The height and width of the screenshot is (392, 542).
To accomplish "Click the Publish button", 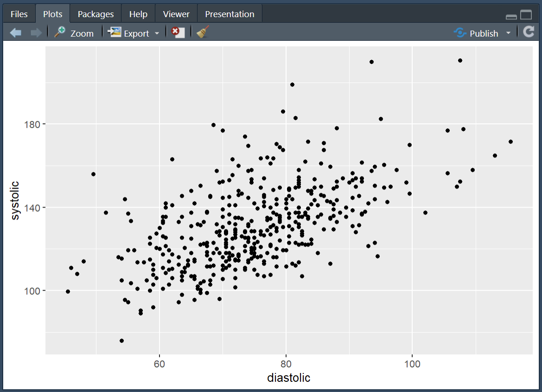I will click(x=477, y=33).
